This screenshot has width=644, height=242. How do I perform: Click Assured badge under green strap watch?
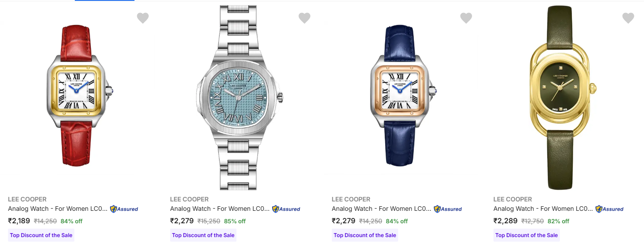pyautogui.click(x=610, y=209)
